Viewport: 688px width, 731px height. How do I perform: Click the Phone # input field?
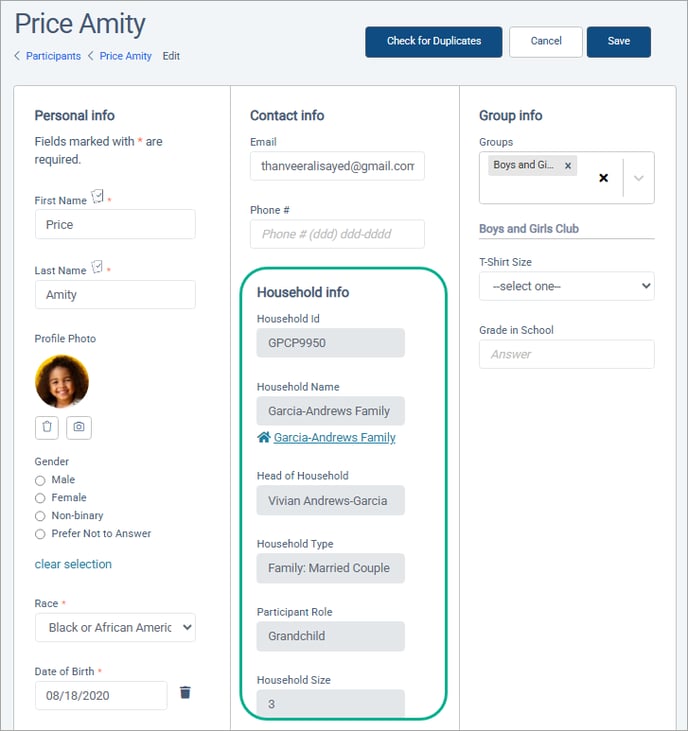coord(337,234)
